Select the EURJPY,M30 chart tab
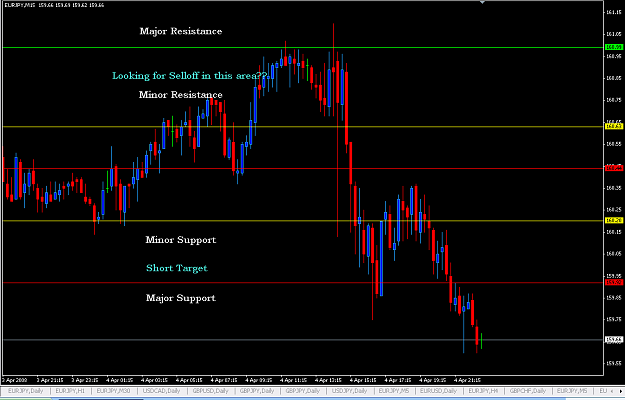Image resolution: width=625 pixels, height=400 pixels. tap(113, 391)
